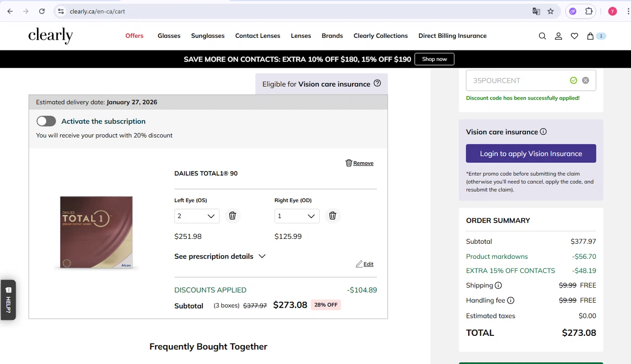This screenshot has height=364, width=631.
Task: Click the Edit prescription link
Action: pos(365,264)
